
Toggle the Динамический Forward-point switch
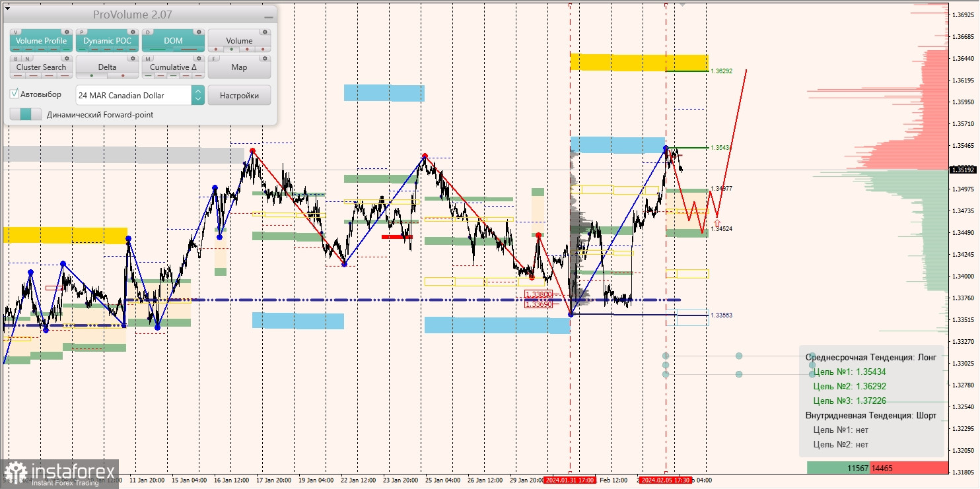[x=26, y=114]
